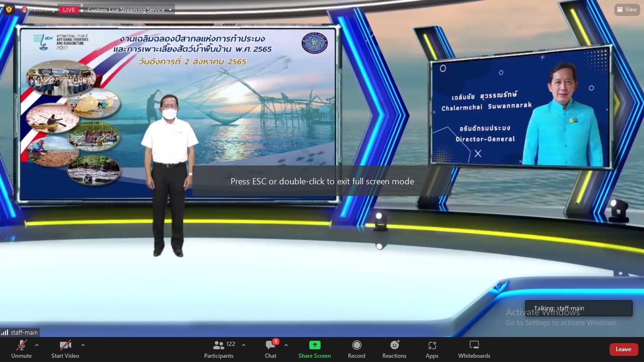The width and height of the screenshot is (644, 362).
Task: Click the green Share Screen icon
Action: (314, 346)
